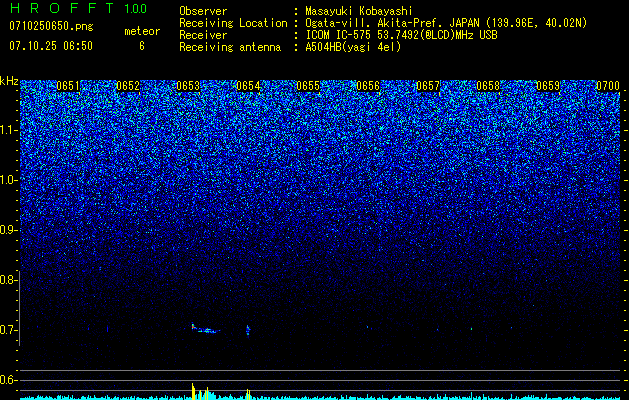Click the 0658 time marker
This screenshot has height=400, width=629.
488,86
